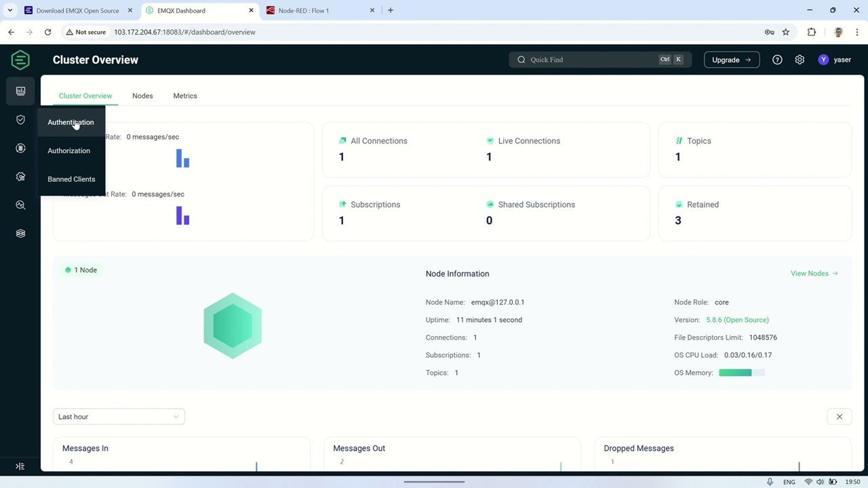Viewport: 868px width, 488px height.
Task: Click the taskbar microphone icon
Action: (x=770, y=482)
